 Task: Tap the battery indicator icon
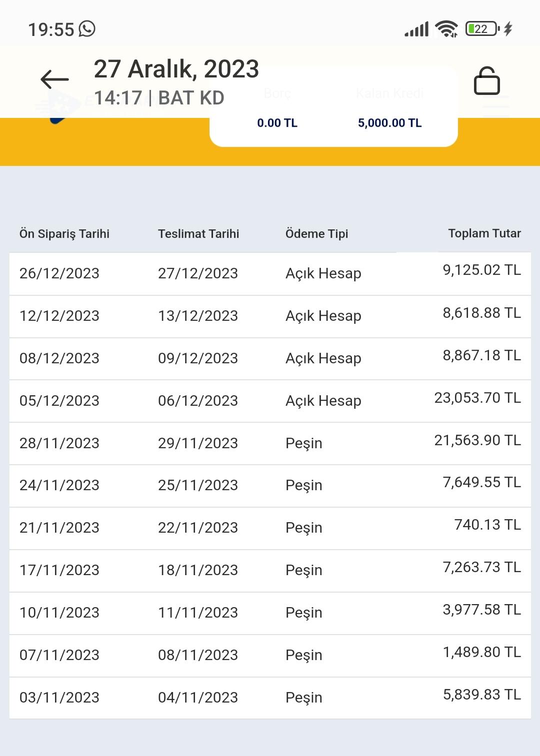tap(482, 29)
